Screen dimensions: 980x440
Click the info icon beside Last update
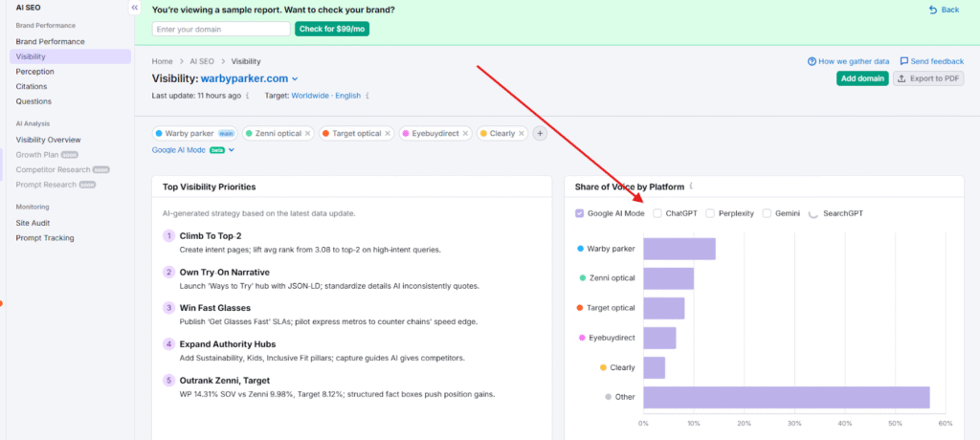[248, 97]
